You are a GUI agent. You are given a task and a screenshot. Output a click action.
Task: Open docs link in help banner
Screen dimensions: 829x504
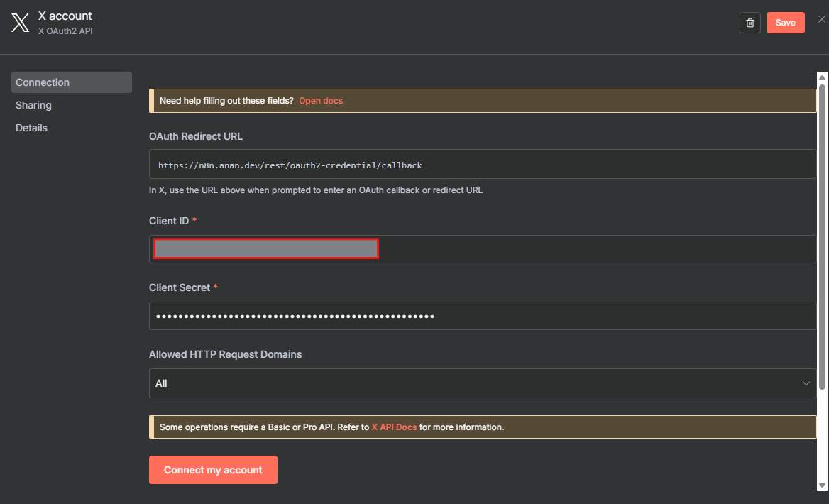[321, 101]
